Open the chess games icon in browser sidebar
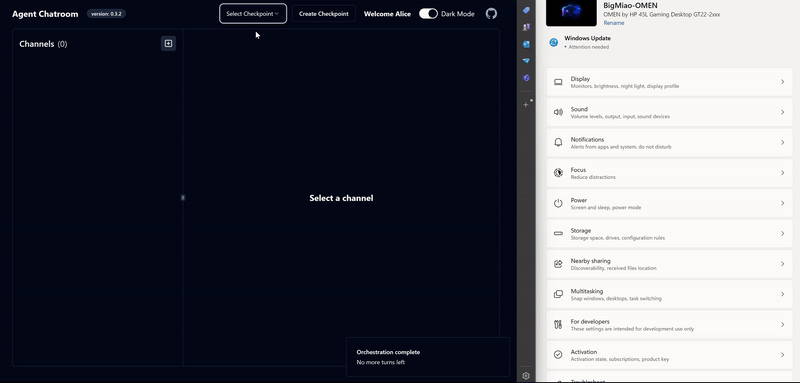Viewport: 800px width, 383px height. pos(526,27)
